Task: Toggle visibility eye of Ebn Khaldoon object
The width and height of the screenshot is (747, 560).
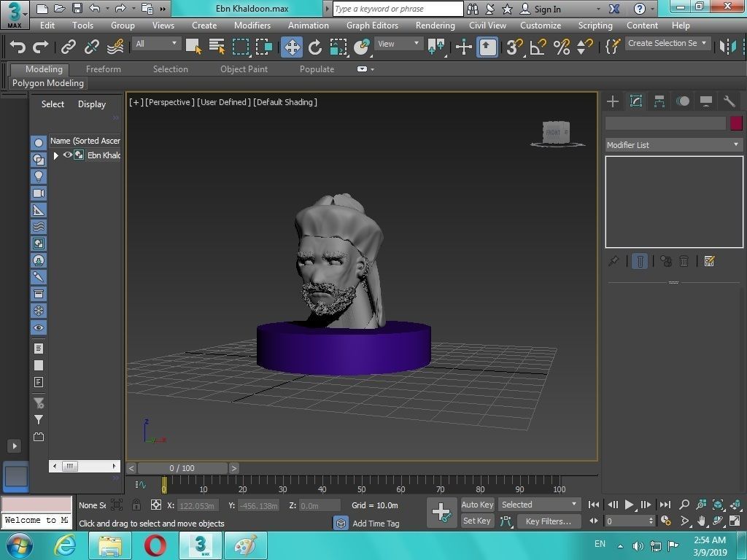Action: coord(68,155)
